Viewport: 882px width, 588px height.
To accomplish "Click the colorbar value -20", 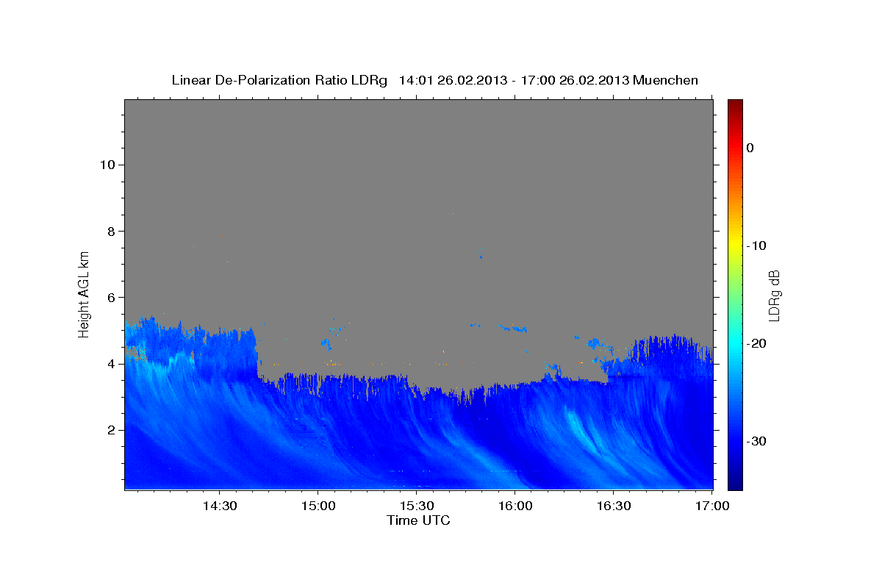I will [757, 343].
